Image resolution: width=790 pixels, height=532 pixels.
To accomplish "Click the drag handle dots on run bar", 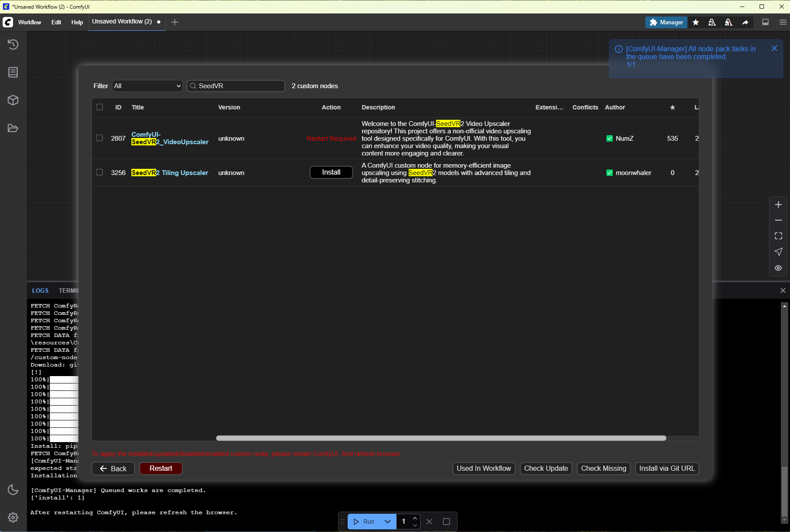I will tap(342, 522).
